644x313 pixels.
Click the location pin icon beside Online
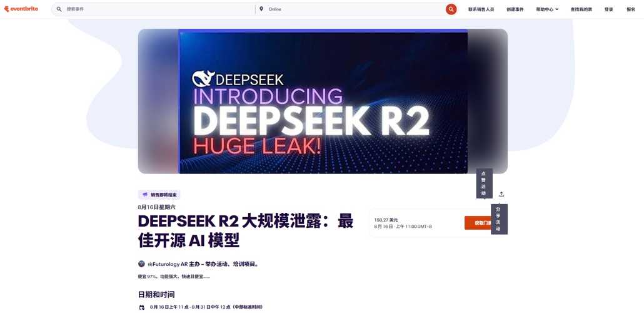[261, 9]
